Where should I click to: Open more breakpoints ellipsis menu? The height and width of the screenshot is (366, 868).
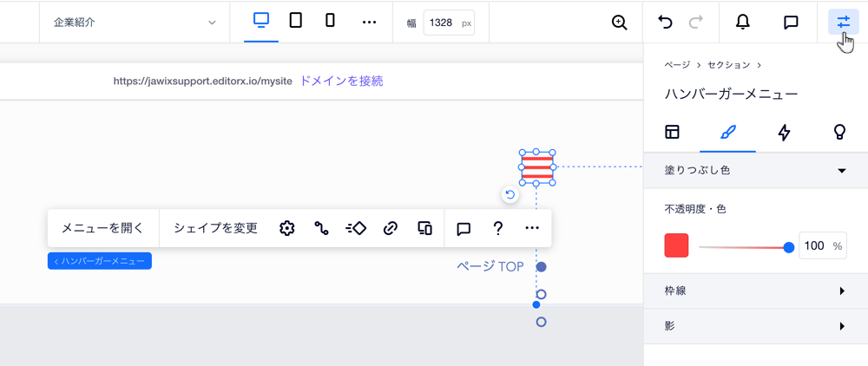coord(369,22)
